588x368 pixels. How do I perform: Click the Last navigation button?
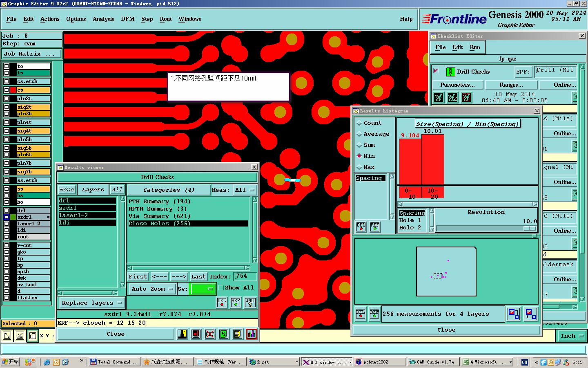click(x=198, y=277)
